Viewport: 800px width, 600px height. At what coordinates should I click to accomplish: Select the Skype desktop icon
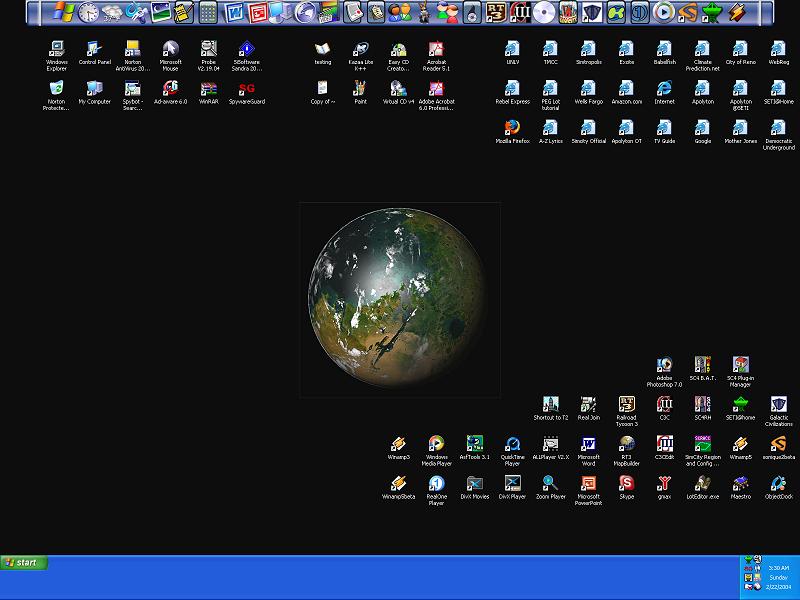tap(626, 483)
